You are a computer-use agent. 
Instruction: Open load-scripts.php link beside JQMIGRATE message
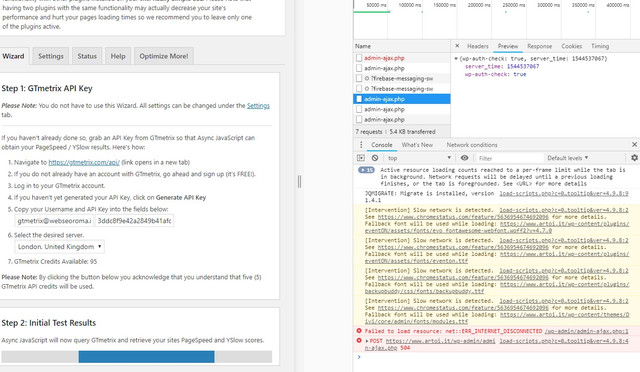point(564,194)
